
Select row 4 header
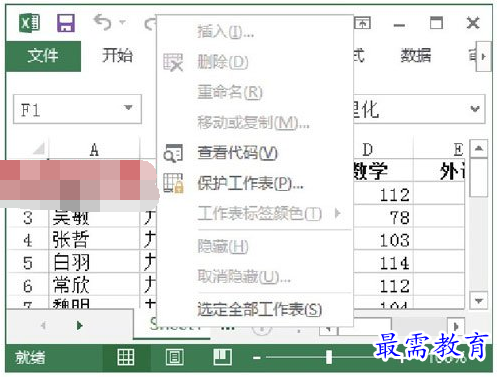28,240
